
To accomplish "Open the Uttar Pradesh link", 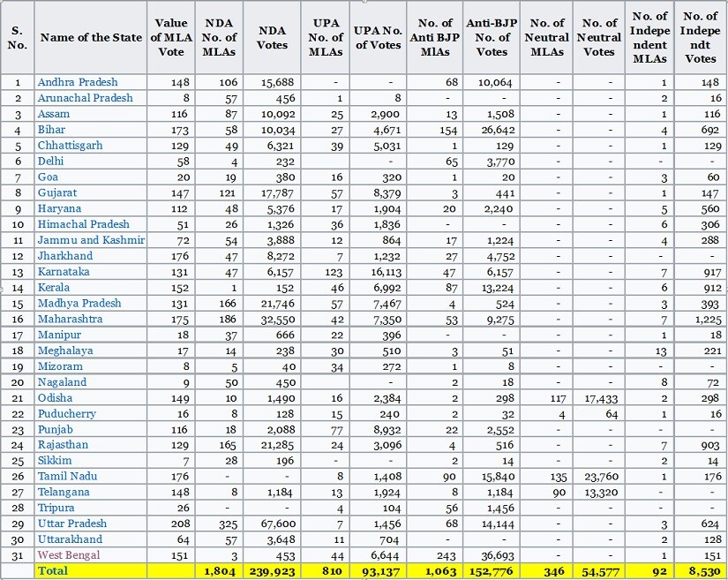I will 72,524.
